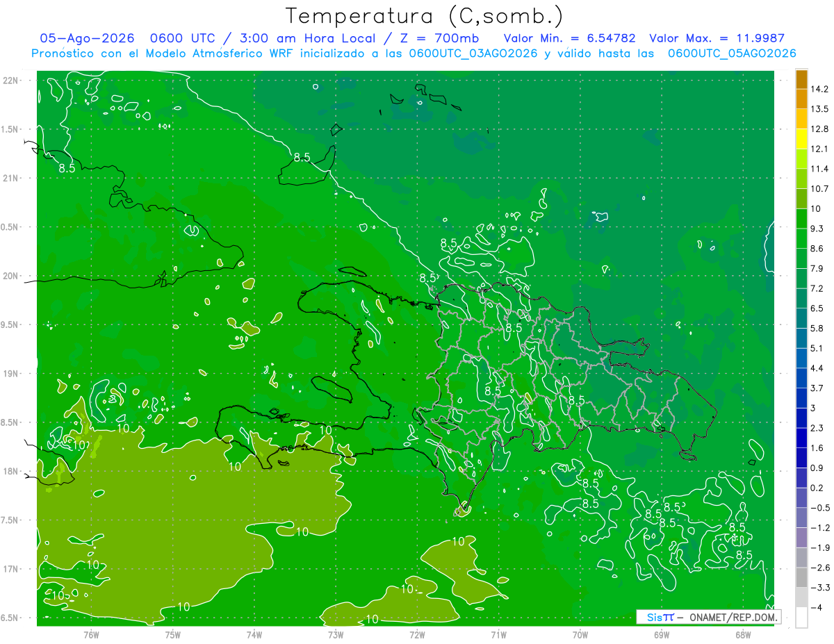
Task: Click the '18N' latitude axis label
Action: point(12,471)
